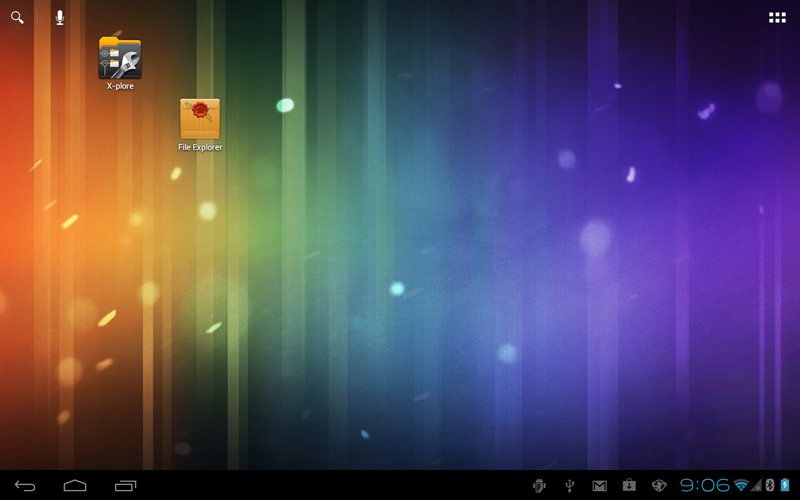Tap the 9:06 clock display

tap(705, 486)
